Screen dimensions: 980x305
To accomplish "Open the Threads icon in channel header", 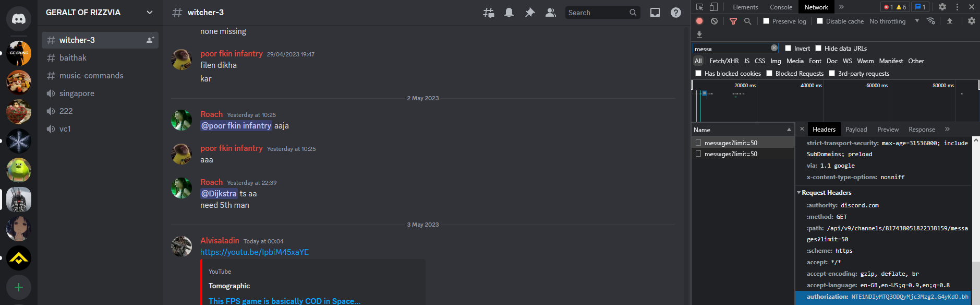I will (x=488, y=13).
